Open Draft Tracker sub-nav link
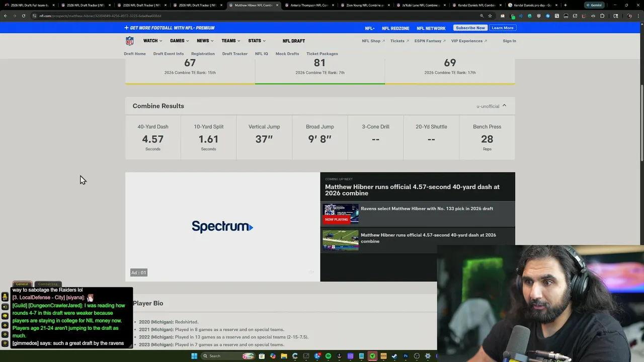Viewport: 644px width, 362px height. pyautogui.click(x=235, y=54)
